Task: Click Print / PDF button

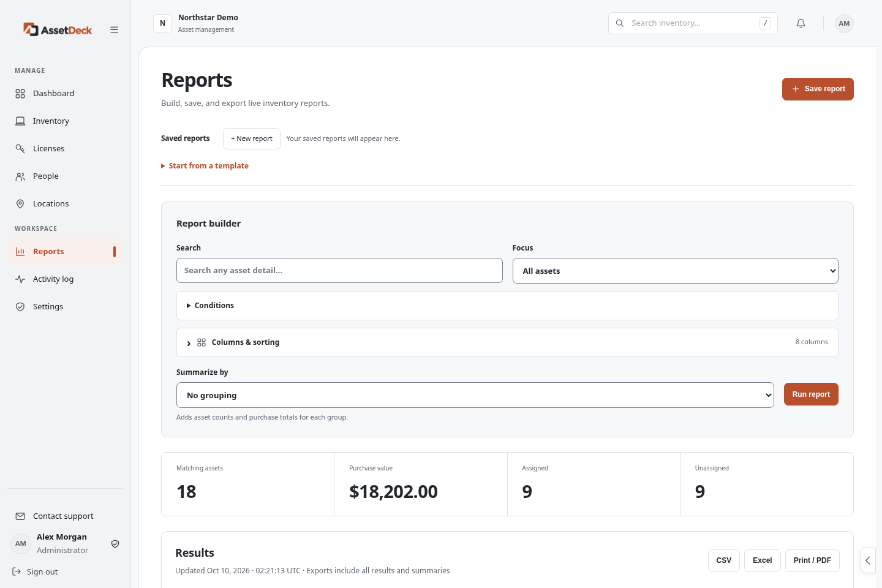Action: [812, 560]
